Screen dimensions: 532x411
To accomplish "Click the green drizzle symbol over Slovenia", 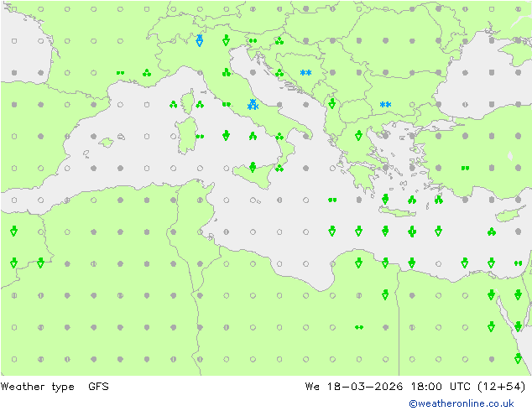I will [x=253, y=41].
